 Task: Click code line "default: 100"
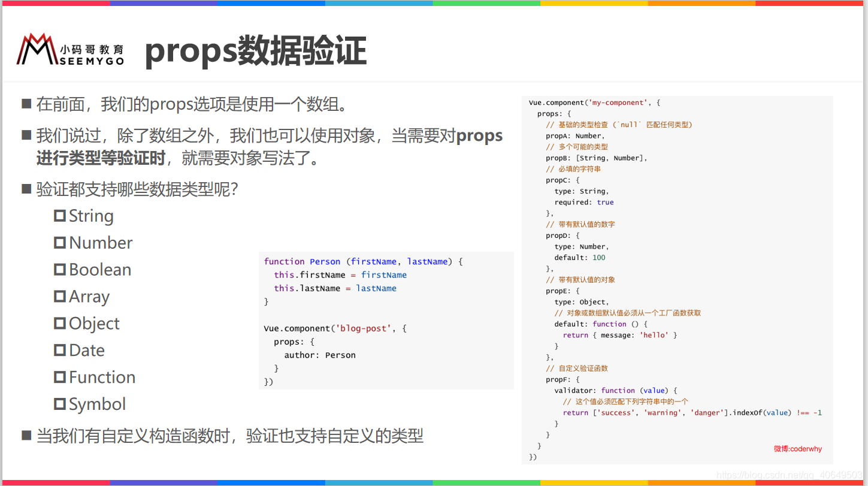pos(580,258)
